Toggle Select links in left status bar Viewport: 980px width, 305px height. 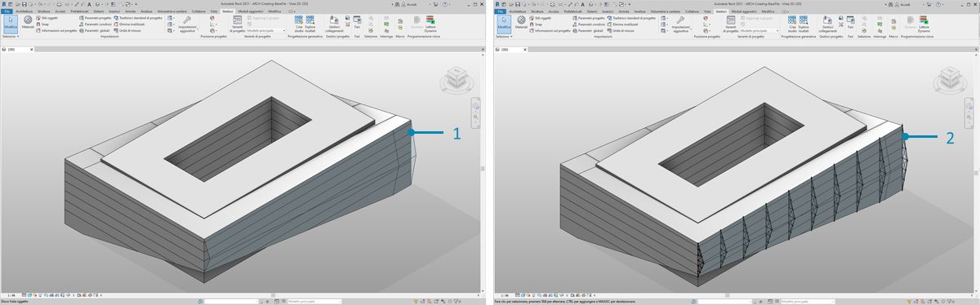[416, 301]
